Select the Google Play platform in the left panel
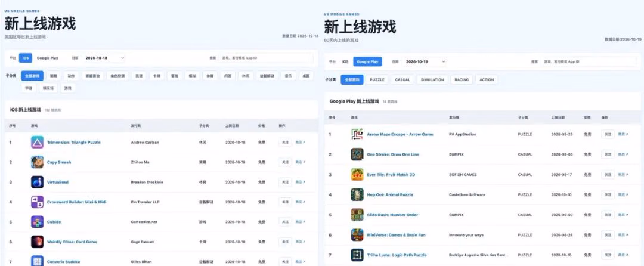The height and width of the screenshot is (266, 644). [48, 58]
